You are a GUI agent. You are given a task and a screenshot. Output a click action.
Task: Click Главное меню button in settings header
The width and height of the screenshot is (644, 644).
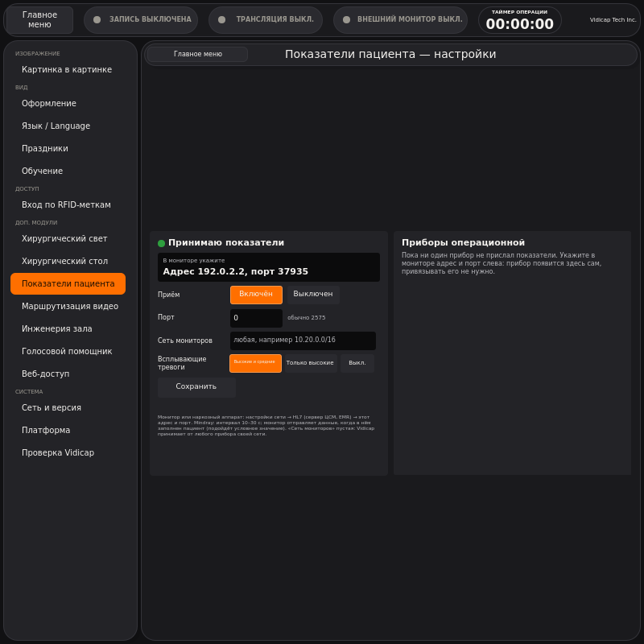click(197, 54)
